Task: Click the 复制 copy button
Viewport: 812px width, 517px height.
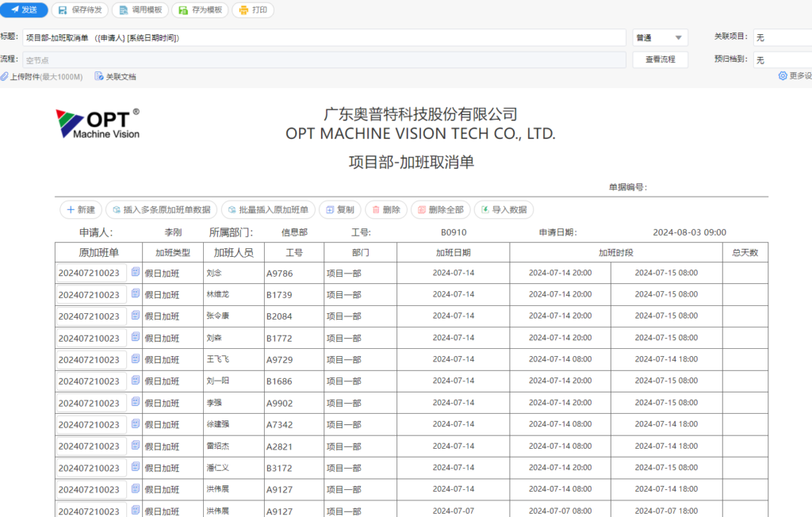Action: pos(339,210)
